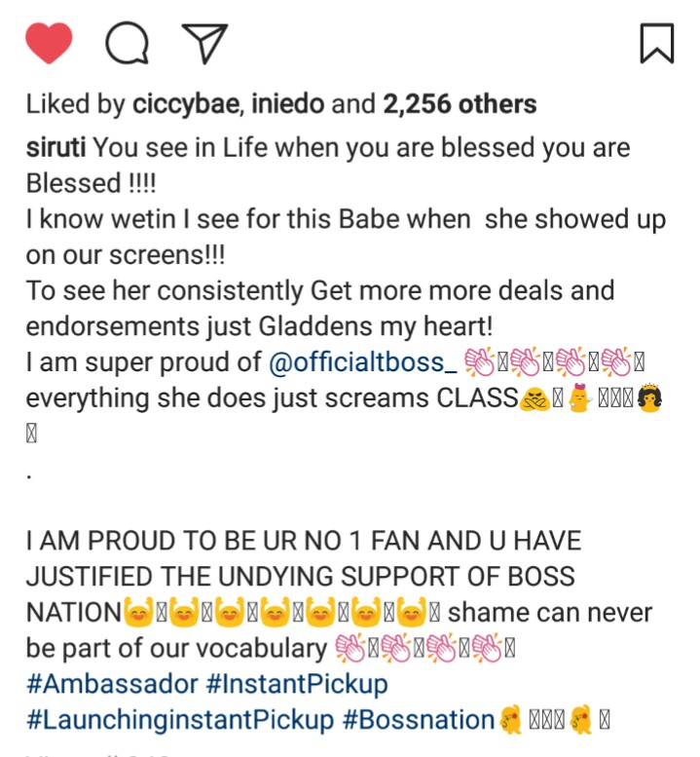Open the #Bossnation hashtag
Image resolution: width=700 pixels, height=757 pixels.
(x=421, y=720)
